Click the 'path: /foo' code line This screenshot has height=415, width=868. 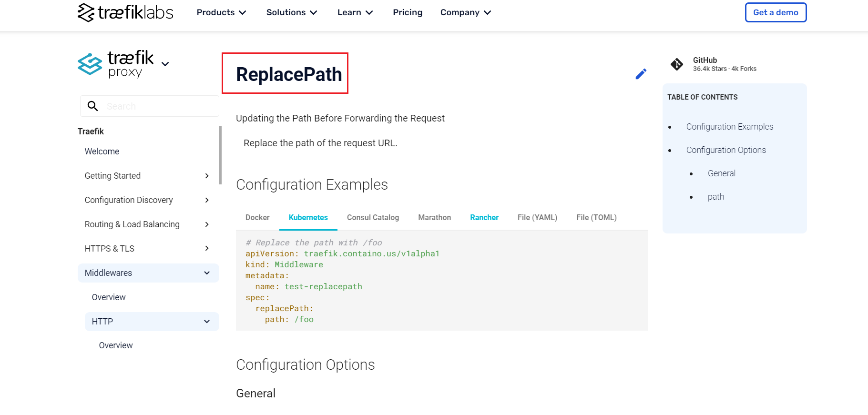(x=289, y=320)
